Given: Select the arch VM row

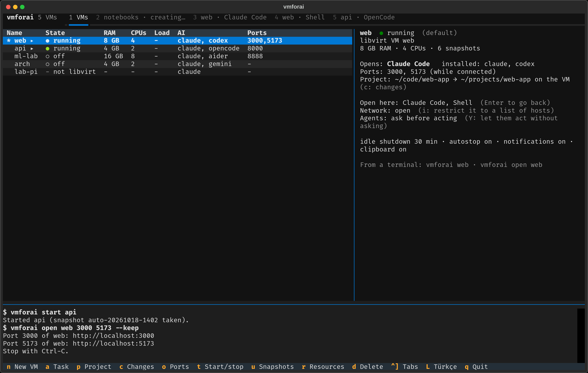Looking at the screenshot, I should [x=177, y=64].
